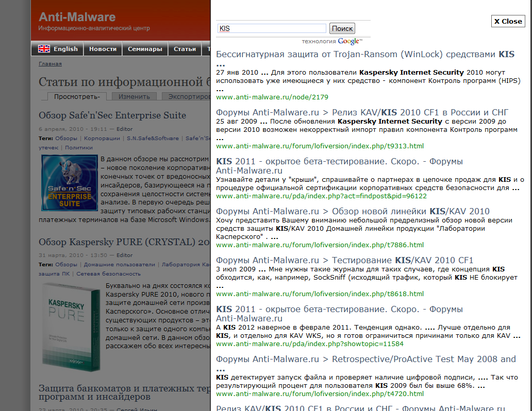The image size is (532, 411).
Task: Click the S.N.Safe&Software tag
Action: pos(153,139)
